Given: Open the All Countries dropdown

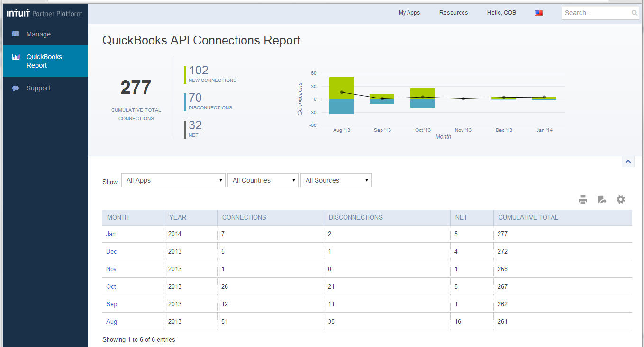Looking at the screenshot, I should (263, 180).
